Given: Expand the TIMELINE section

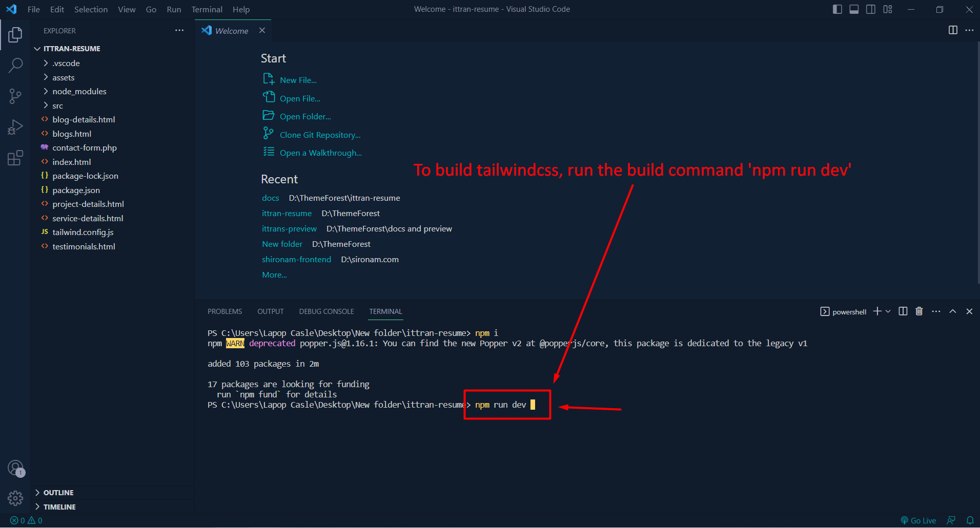Looking at the screenshot, I should coord(113,507).
